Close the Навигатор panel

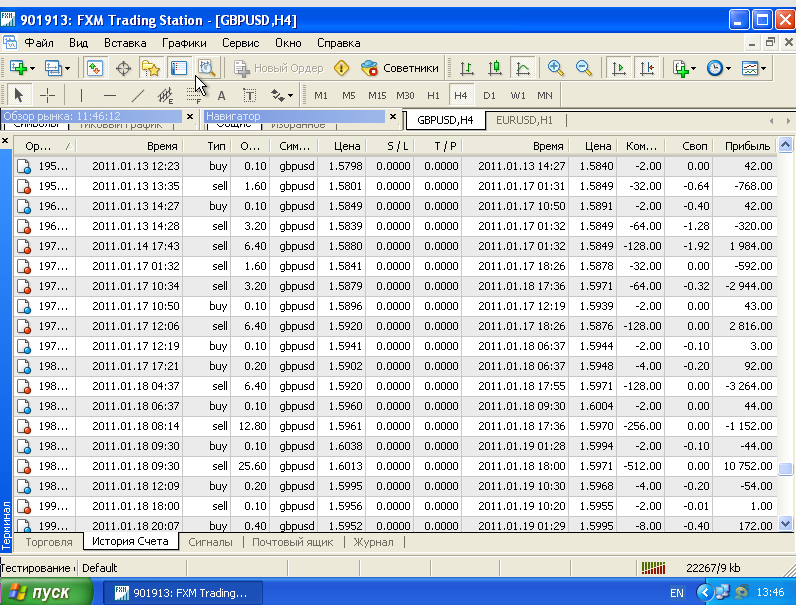click(x=393, y=117)
